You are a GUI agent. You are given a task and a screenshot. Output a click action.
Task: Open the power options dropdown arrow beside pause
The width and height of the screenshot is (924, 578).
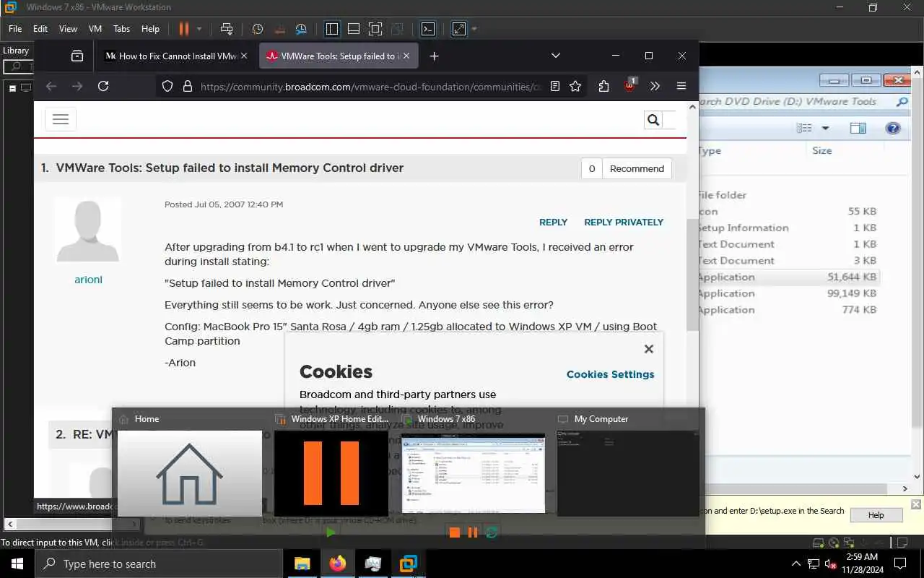point(199,29)
